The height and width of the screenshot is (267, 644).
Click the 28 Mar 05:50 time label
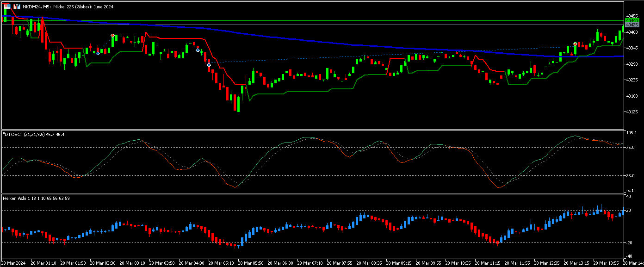[x=251, y=263]
